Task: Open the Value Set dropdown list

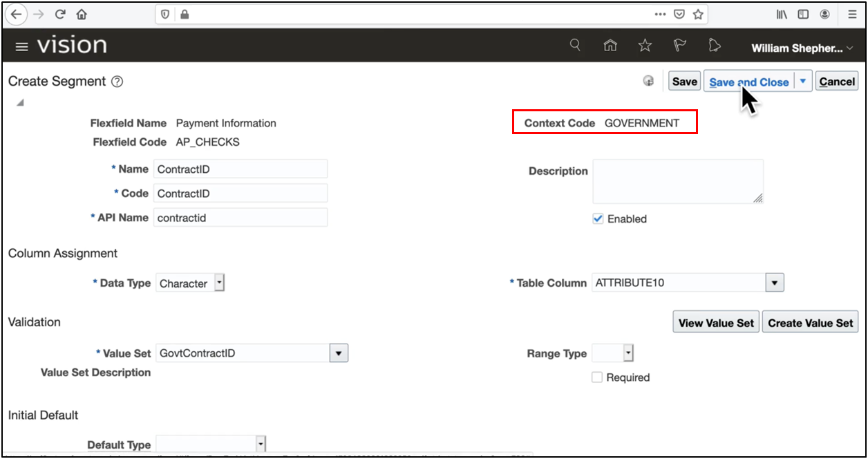Action: [x=338, y=353]
